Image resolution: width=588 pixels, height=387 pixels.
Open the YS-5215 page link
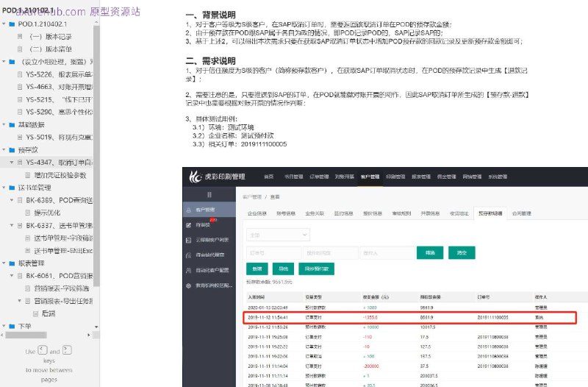coord(60,99)
